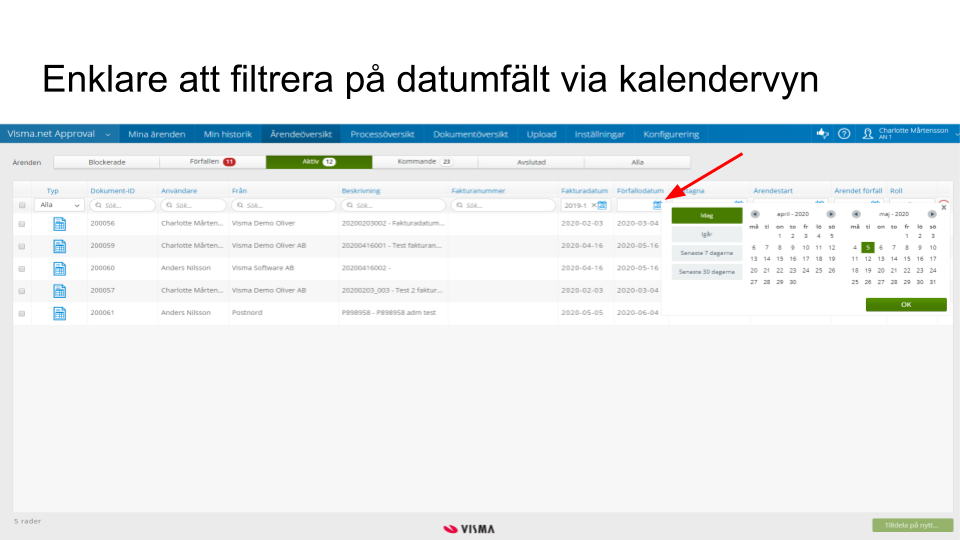Image resolution: width=960 pixels, height=540 pixels.
Task: Click 'Visma Software AB' cell
Action: [263, 268]
